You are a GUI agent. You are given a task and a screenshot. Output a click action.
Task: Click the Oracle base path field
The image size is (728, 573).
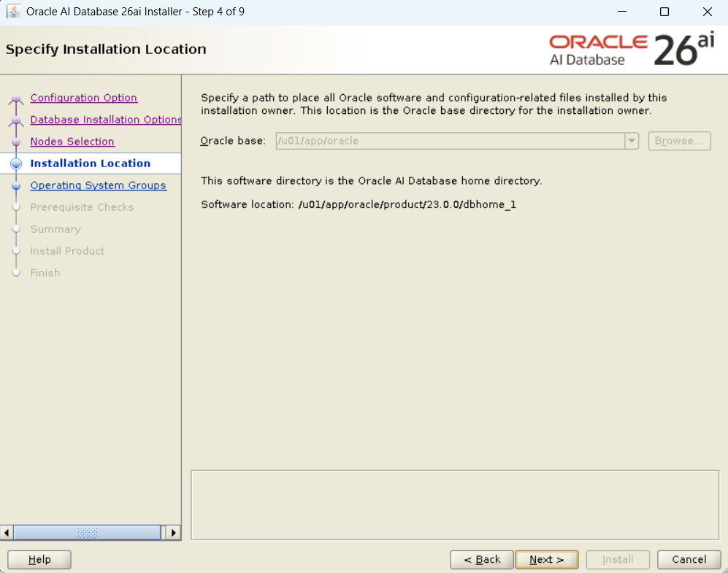449,141
